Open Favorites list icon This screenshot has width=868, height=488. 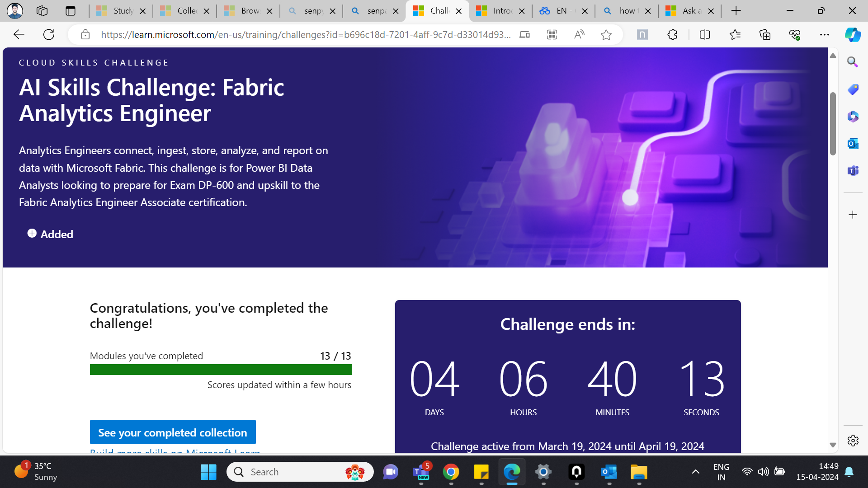pos(735,34)
